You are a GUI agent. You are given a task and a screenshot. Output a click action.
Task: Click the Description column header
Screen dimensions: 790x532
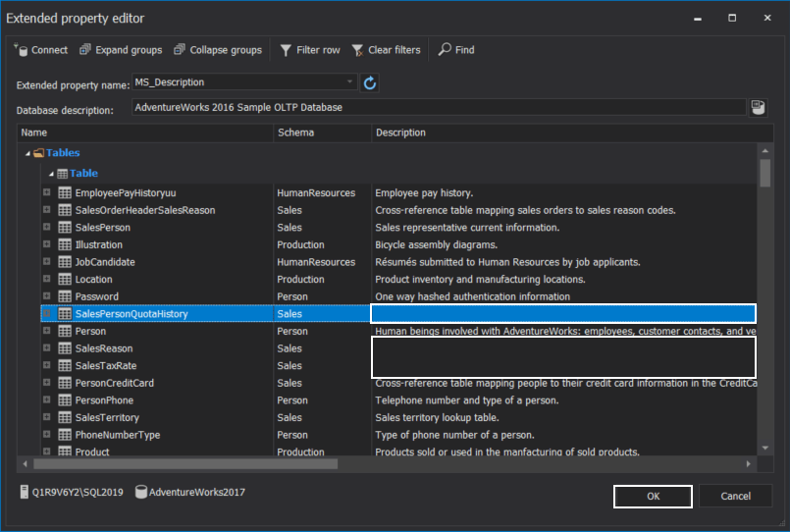[572, 133]
